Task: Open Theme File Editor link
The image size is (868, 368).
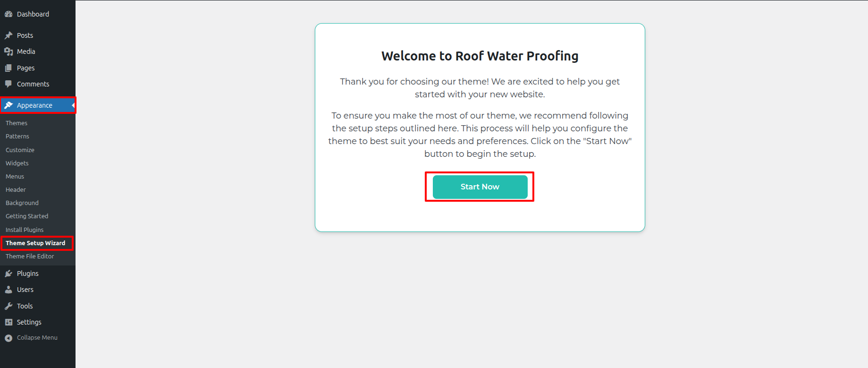Action: [x=30, y=257]
